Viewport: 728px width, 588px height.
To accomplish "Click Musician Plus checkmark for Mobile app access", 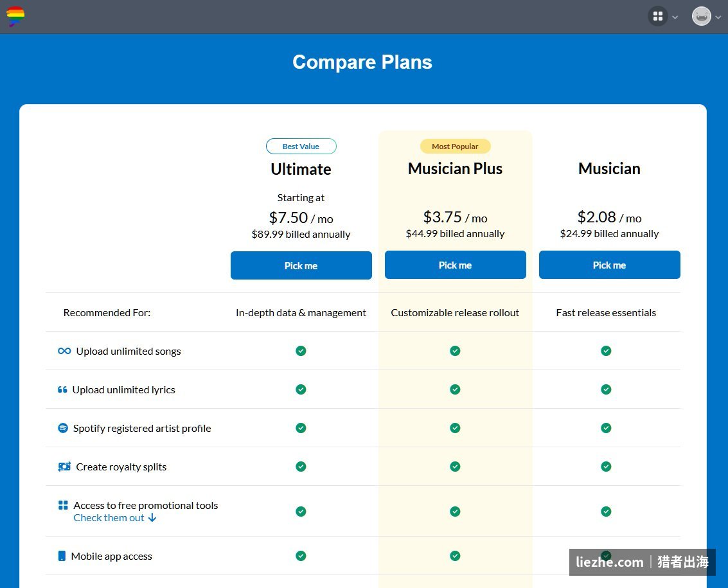I will 455,555.
